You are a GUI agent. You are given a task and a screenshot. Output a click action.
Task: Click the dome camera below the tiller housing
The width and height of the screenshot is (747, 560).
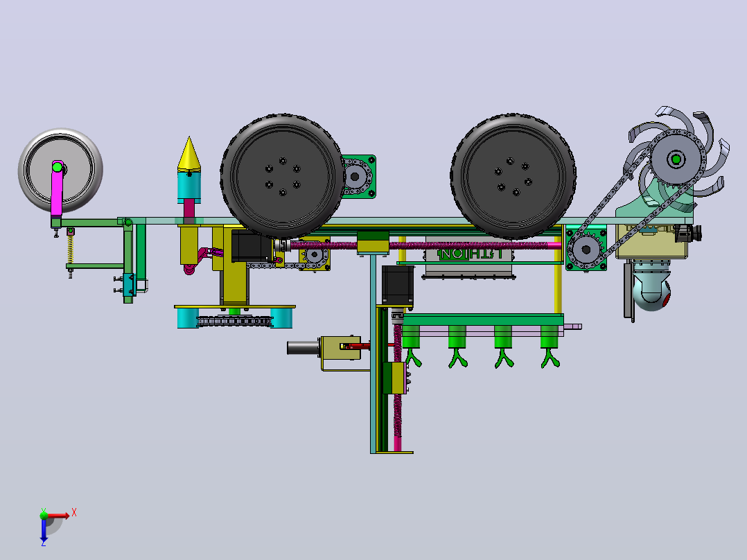(651, 293)
